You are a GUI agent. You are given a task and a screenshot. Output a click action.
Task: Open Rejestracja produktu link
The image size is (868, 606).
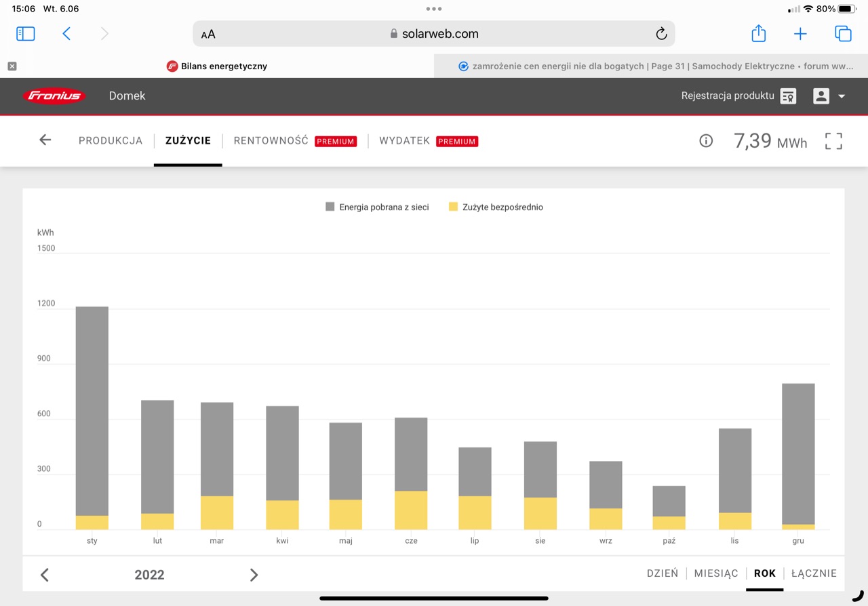pos(728,96)
